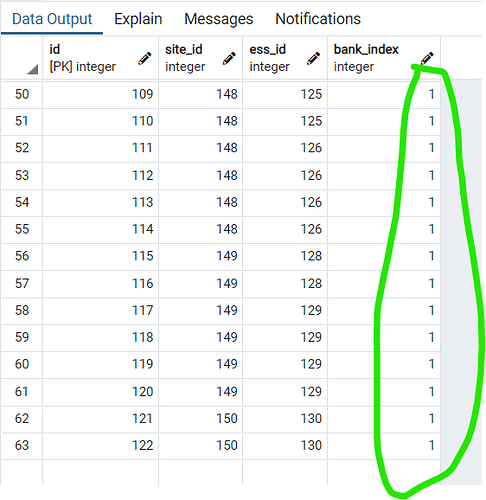
Task: Click the edit pencil icon in ess_id column
Action: click(313, 58)
